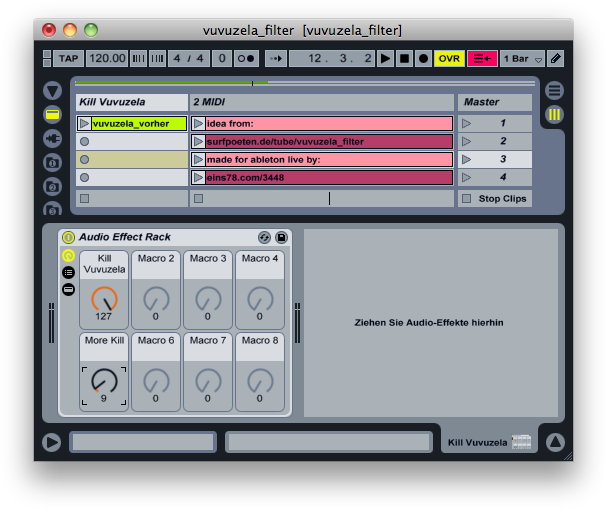The height and width of the screenshot is (509, 606).
Task: Click the Macro 3 knob
Action: [208, 300]
